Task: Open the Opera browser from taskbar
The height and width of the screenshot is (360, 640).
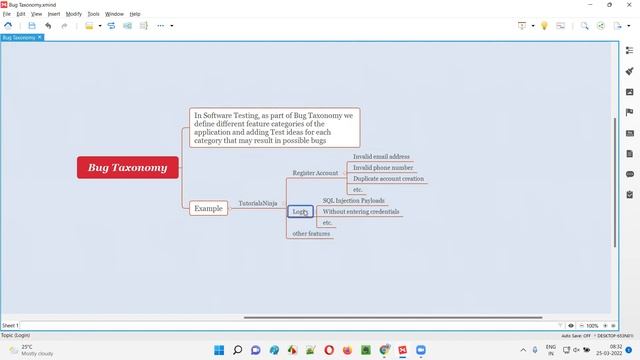Action: coord(329,350)
